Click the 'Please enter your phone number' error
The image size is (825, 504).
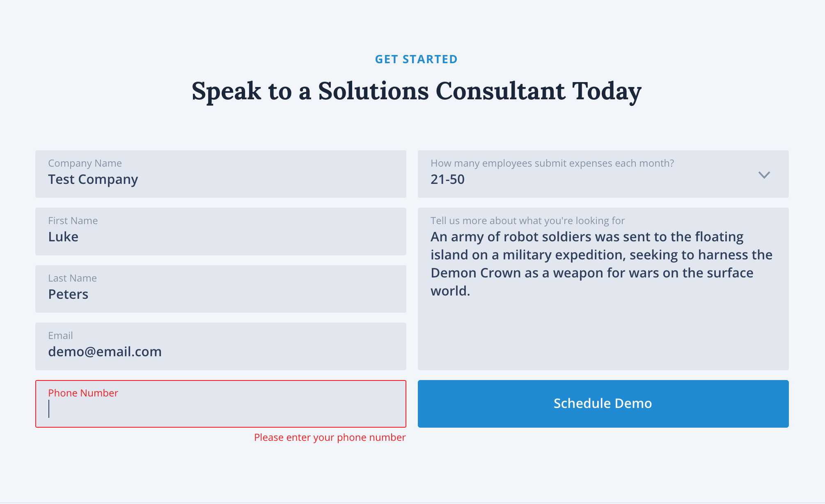[330, 438]
